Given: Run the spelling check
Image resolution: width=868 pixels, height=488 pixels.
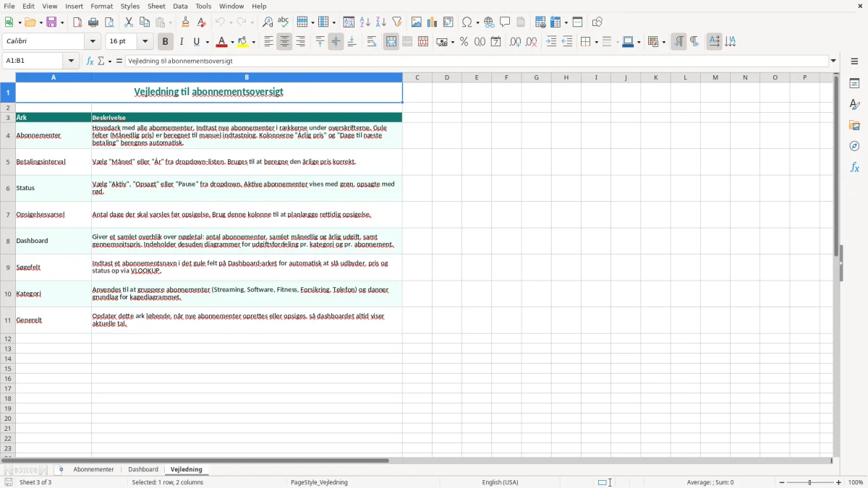Looking at the screenshot, I should coord(284,22).
